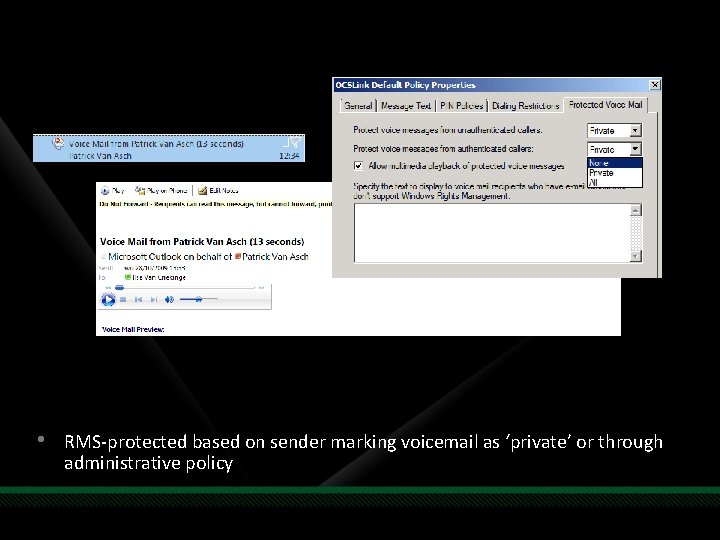This screenshot has width=720, height=540.
Task: Start playback with the round play button
Action: (x=108, y=300)
